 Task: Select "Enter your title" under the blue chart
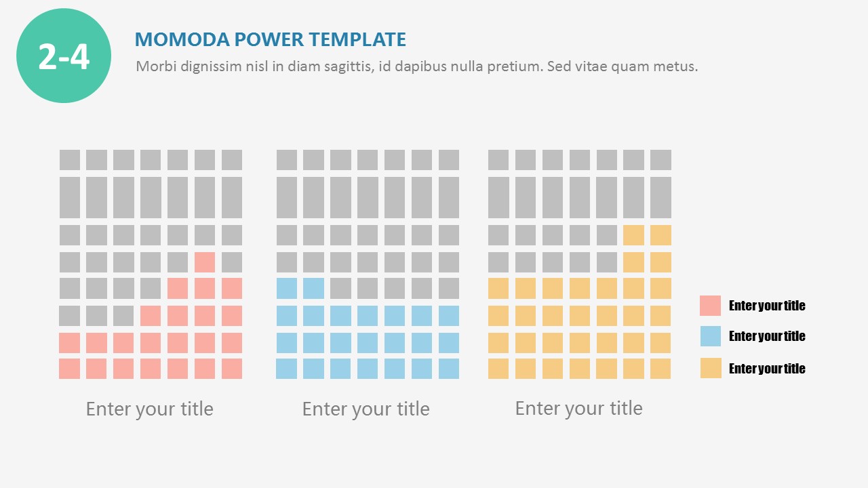tap(366, 409)
